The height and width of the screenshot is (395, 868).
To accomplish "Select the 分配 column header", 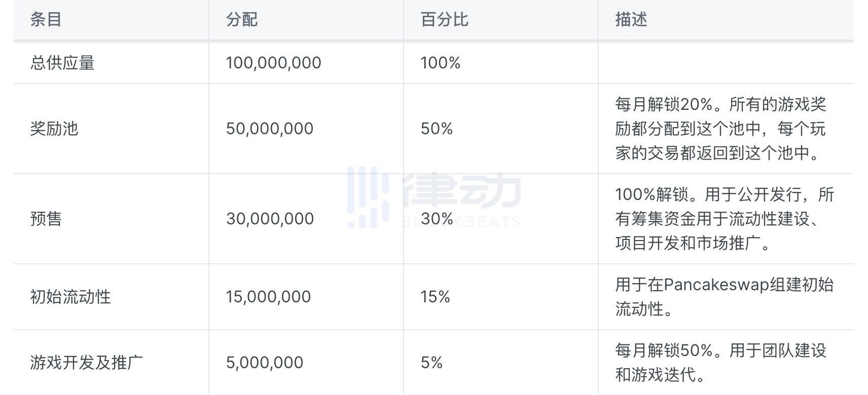I will click(242, 20).
